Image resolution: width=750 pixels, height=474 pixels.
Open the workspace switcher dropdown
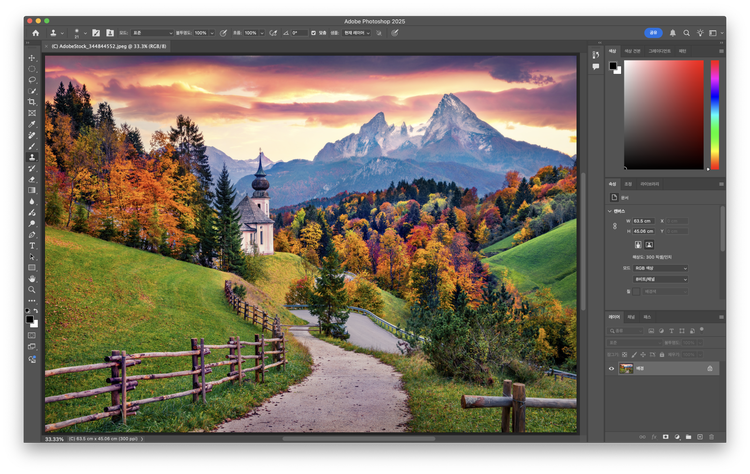pyautogui.click(x=716, y=33)
